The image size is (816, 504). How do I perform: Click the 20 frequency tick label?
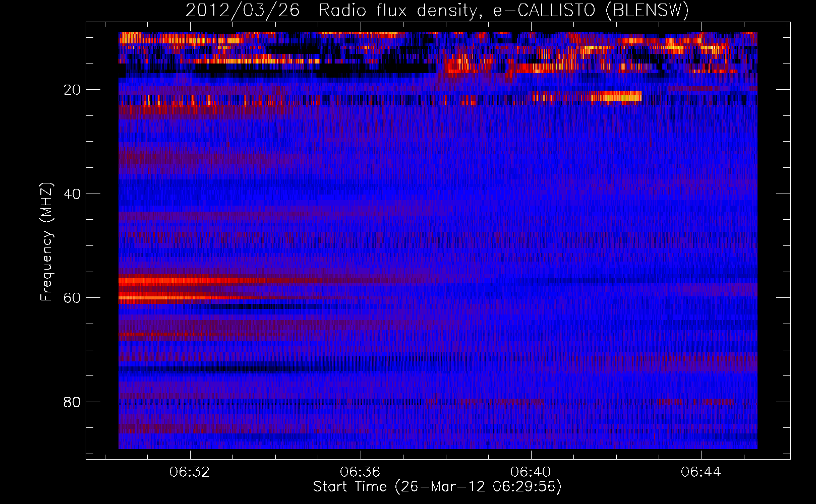73,90
